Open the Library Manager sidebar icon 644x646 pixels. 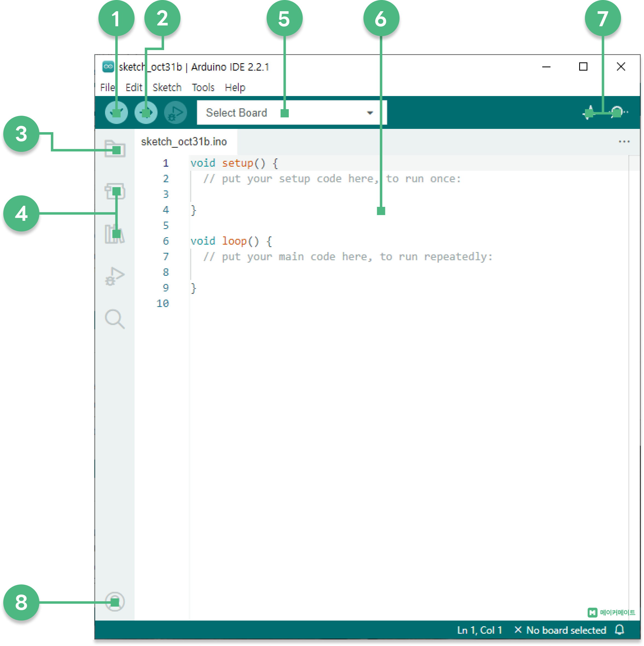click(115, 234)
